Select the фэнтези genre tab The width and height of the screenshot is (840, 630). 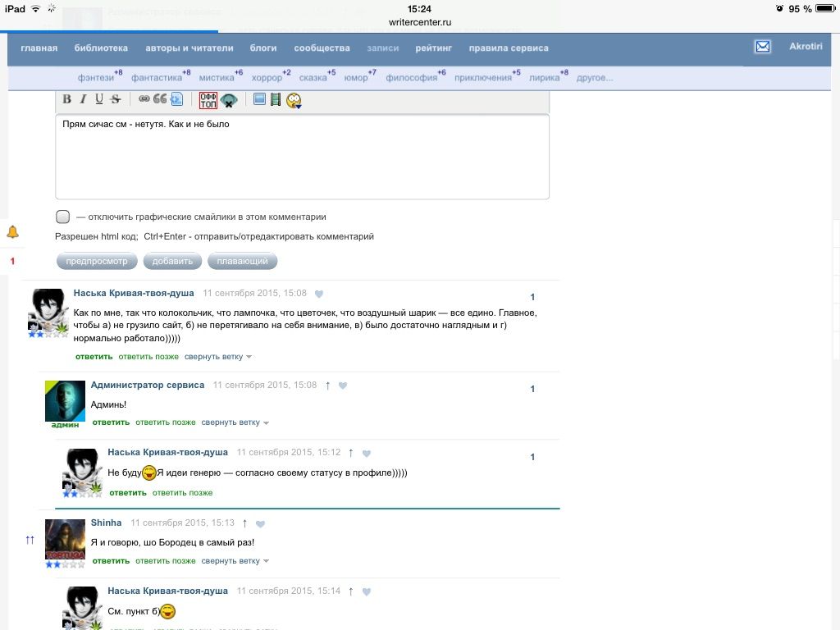pyautogui.click(x=96, y=78)
